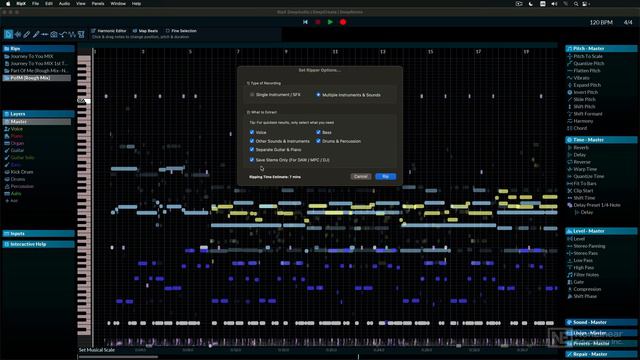The image size is (640, 360).
Task: Collapse the Layers panel header
Action: click(x=38, y=114)
